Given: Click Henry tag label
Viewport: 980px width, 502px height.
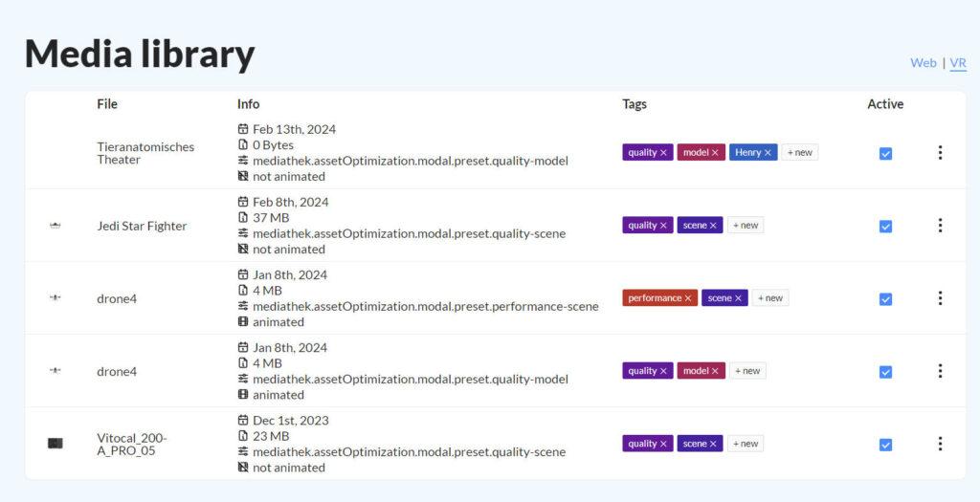Looking at the screenshot, I should [x=747, y=152].
